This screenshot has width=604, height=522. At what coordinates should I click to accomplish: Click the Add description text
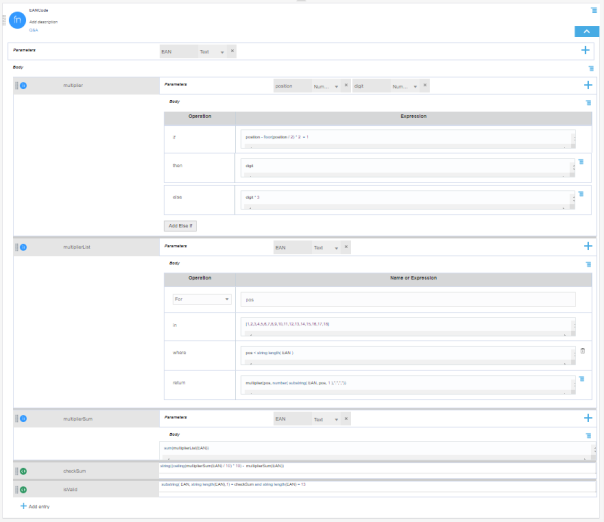click(x=44, y=22)
